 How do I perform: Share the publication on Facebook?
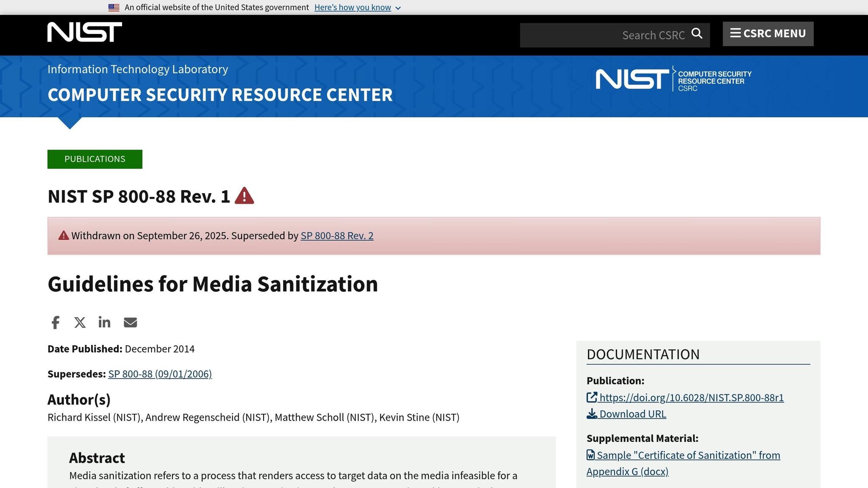coord(55,322)
